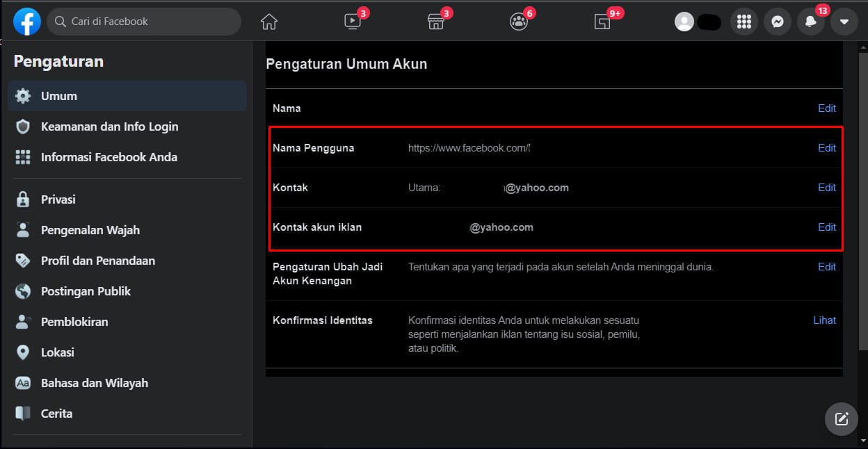
Task: Open the account options chevron menu
Action: click(844, 22)
